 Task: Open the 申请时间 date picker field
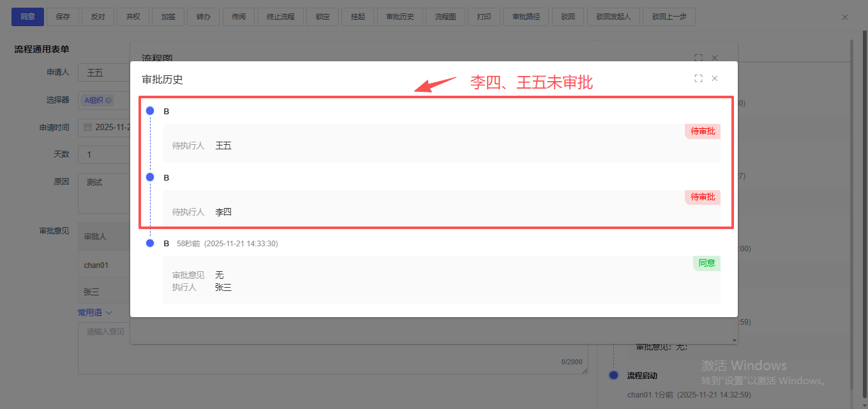112,127
